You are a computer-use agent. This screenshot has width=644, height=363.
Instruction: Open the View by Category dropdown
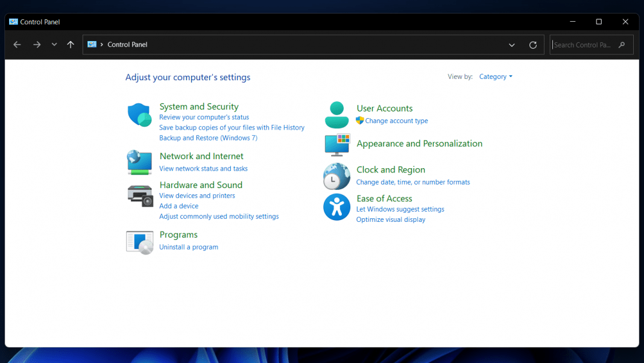click(x=494, y=77)
